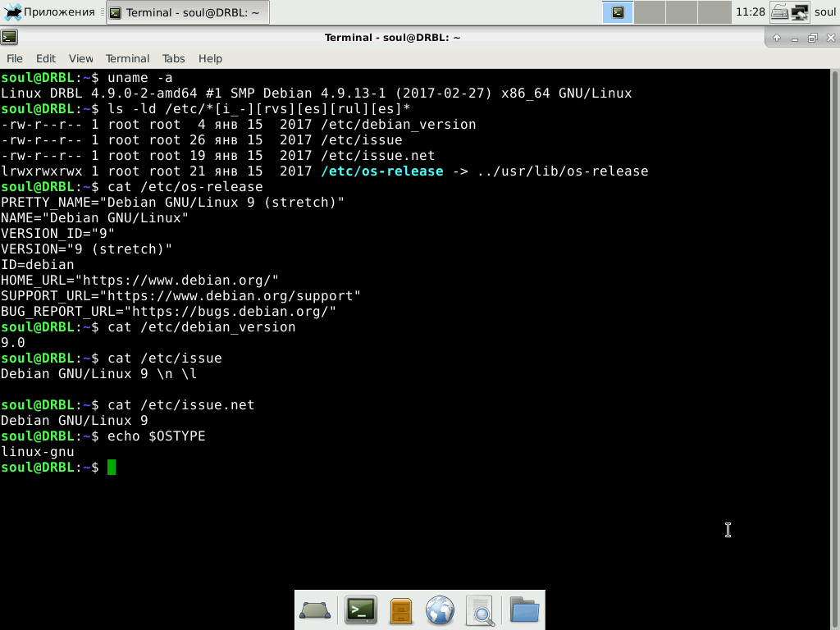Click the network connection tray icon
Image resolution: width=840 pixels, height=630 pixels.
tap(800, 12)
